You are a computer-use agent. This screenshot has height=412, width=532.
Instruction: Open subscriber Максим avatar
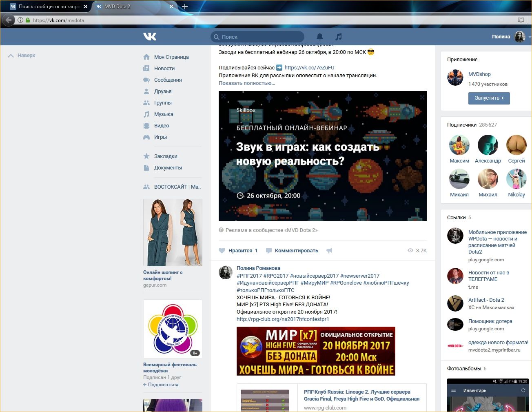[459, 145]
